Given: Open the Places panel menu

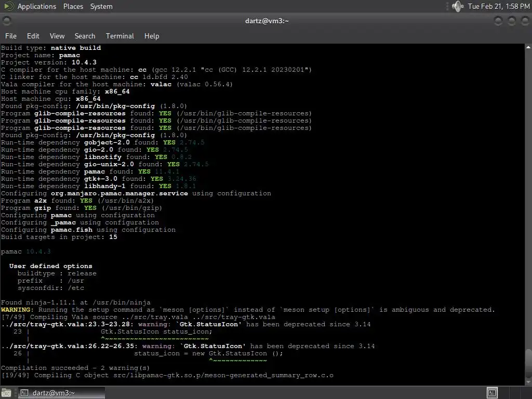Looking at the screenshot, I should (x=73, y=6).
